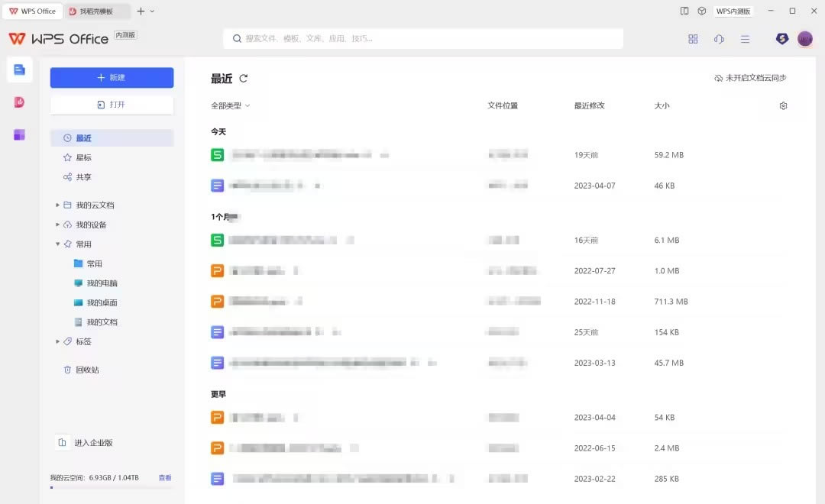Enable document cloud sync (未开启文档云同步)
Viewport: 825px width, 504px height.
[750, 78]
